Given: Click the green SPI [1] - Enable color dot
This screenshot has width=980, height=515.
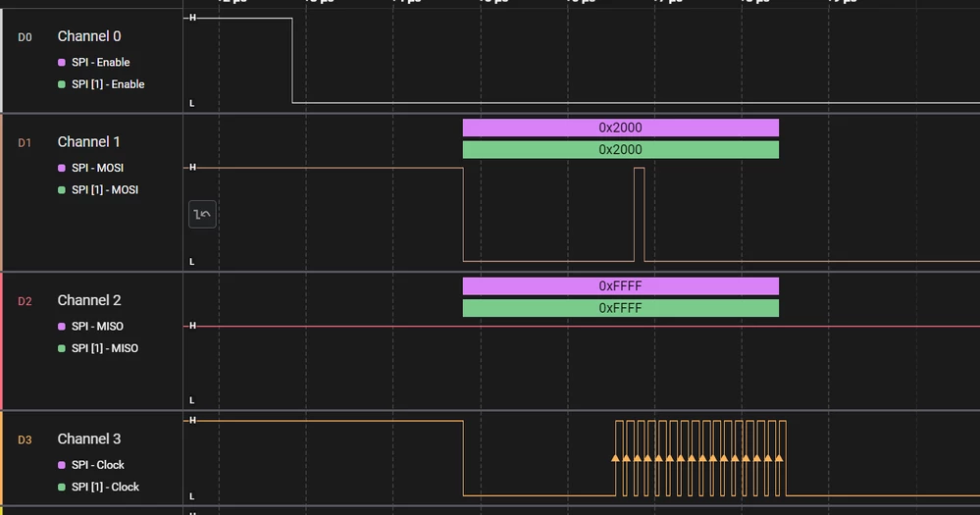Looking at the screenshot, I should coord(61,84).
